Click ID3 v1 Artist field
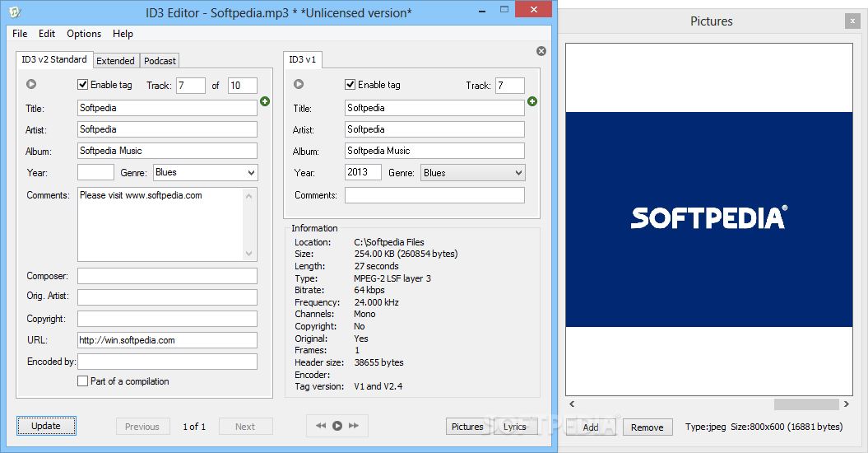This screenshot has height=453, width=868. [x=434, y=129]
